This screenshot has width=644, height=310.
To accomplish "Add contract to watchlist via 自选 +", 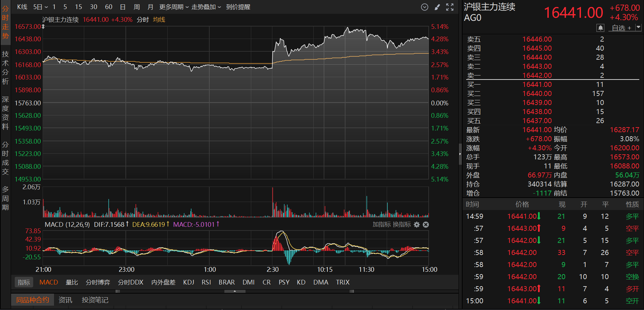I will (x=622, y=28).
